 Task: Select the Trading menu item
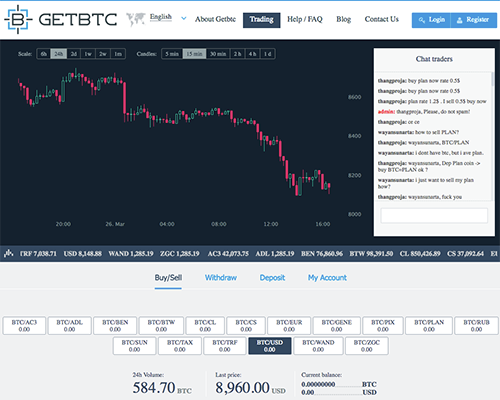[262, 20]
